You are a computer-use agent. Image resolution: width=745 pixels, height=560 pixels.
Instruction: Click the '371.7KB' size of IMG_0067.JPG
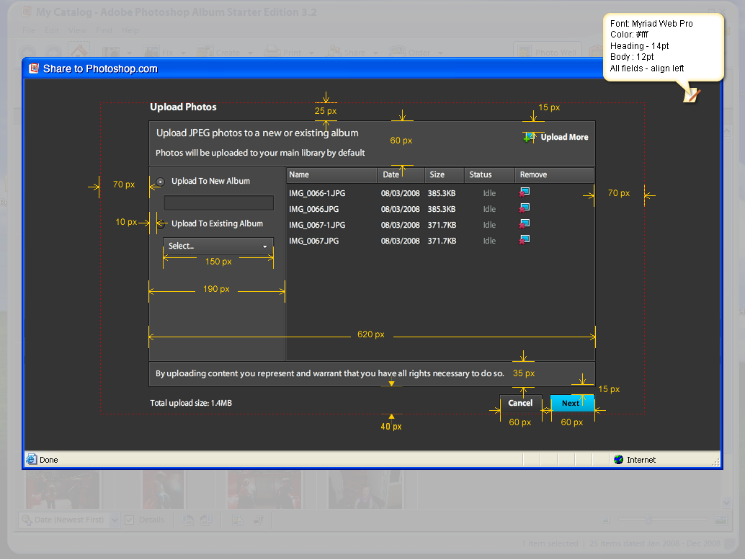(442, 241)
